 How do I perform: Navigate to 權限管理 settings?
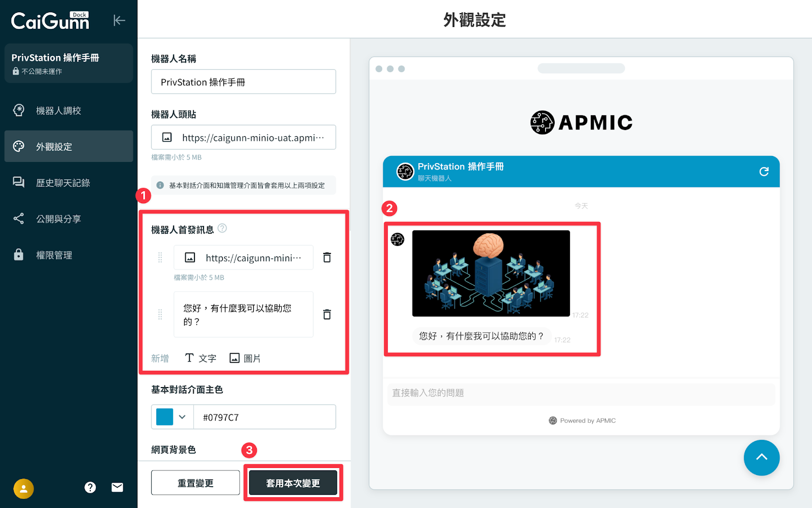(x=54, y=255)
